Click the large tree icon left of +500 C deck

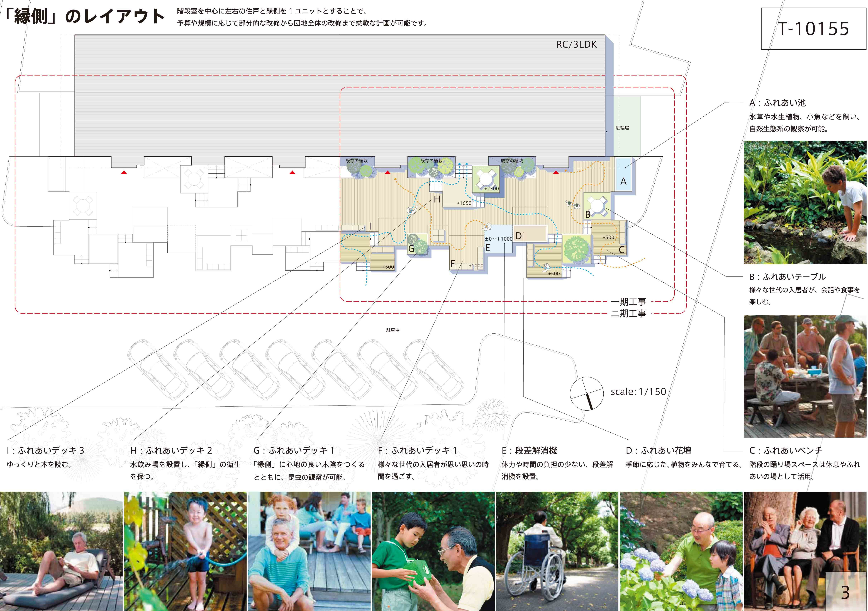pos(576,249)
